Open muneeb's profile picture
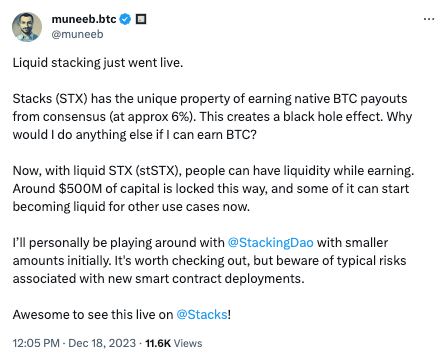Screen dimensions: 448x362 coord(27,27)
